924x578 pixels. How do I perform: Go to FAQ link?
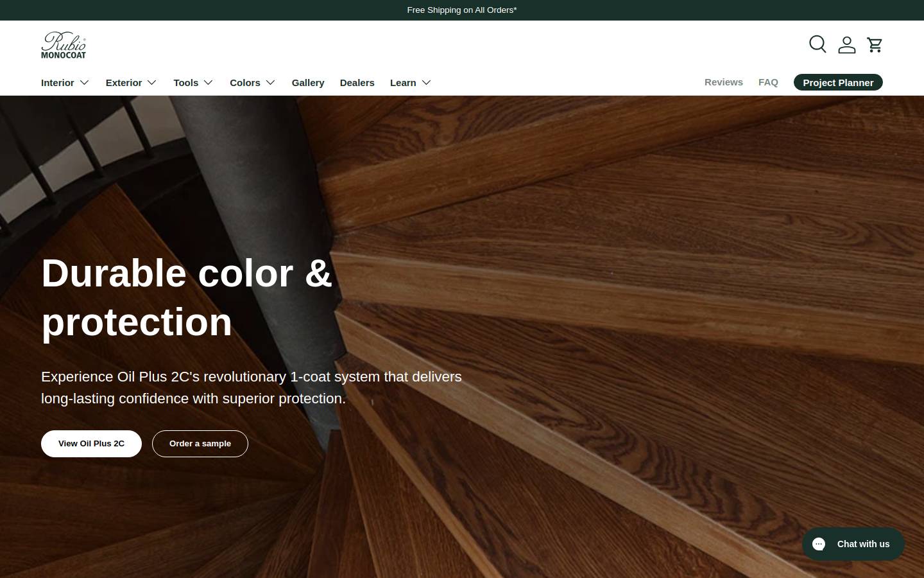(768, 82)
